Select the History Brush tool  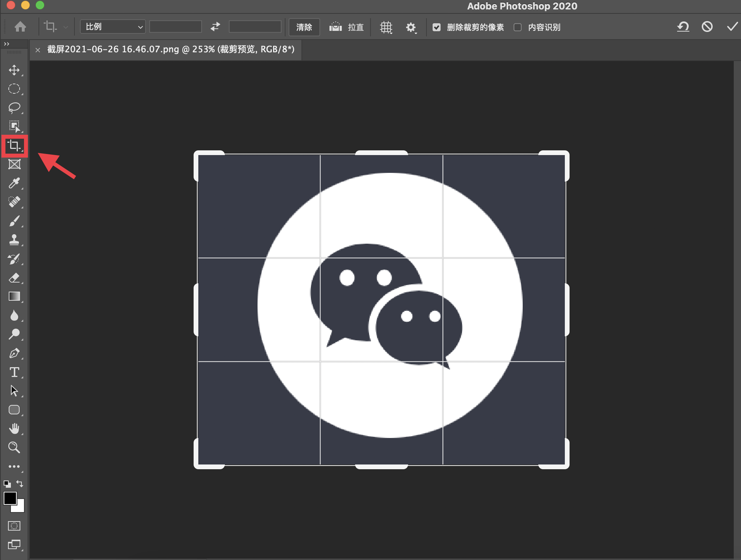(x=14, y=259)
